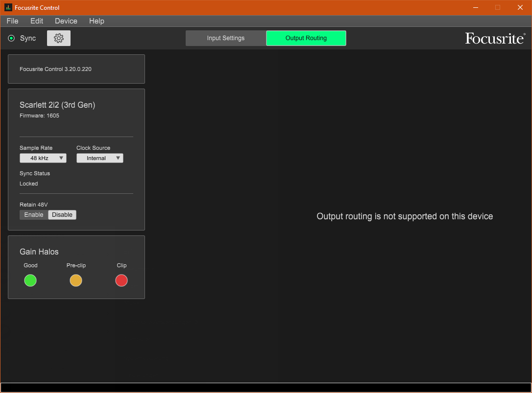532x393 pixels.
Task: Open the File menu
Action: (13, 21)
